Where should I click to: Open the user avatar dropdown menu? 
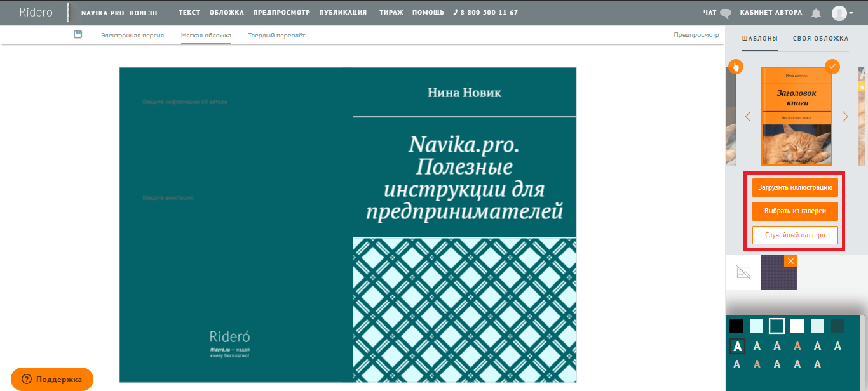tap(843, 13)
